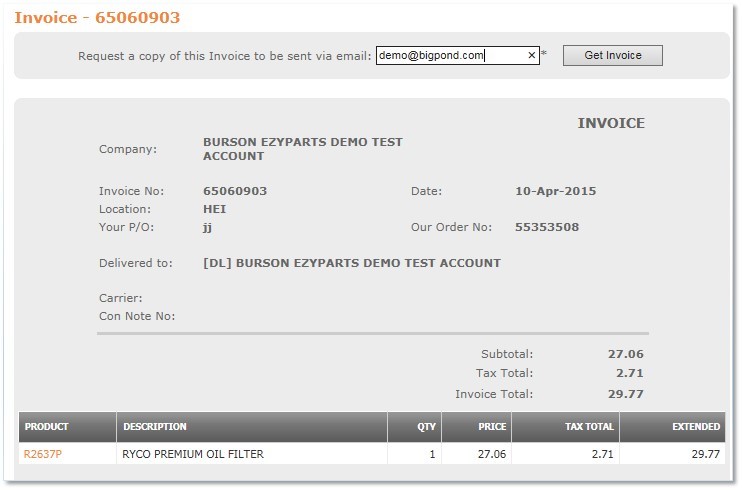Click the PRICE column header
This screenshot has width=742, height=490.
pos(477,427)
